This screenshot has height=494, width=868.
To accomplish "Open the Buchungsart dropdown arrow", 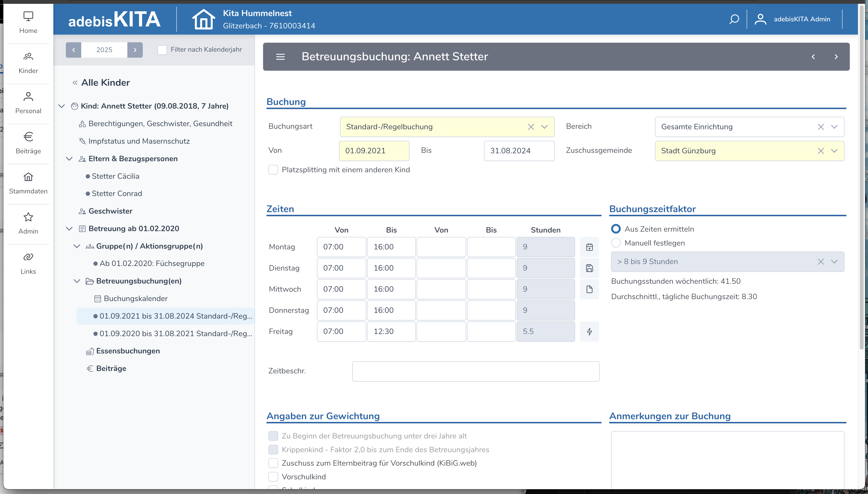I will point(545,127).
